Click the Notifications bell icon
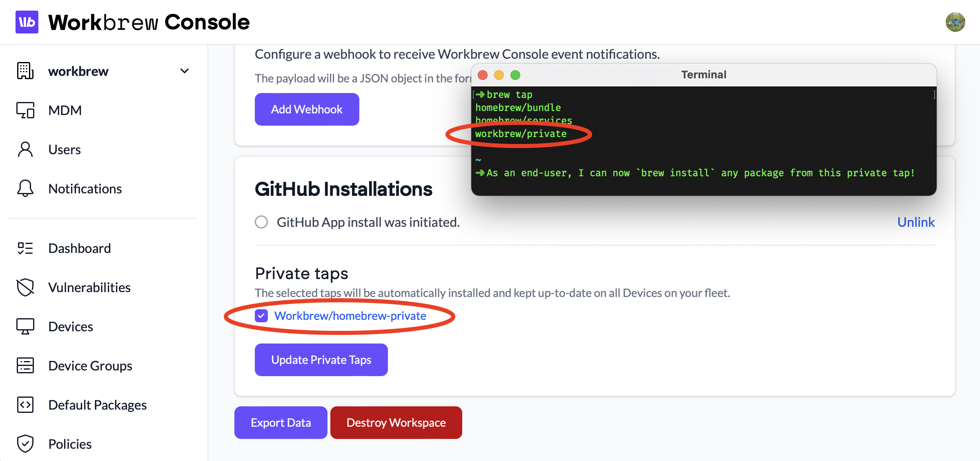This screenshot has height=461, width=980. 25,188
